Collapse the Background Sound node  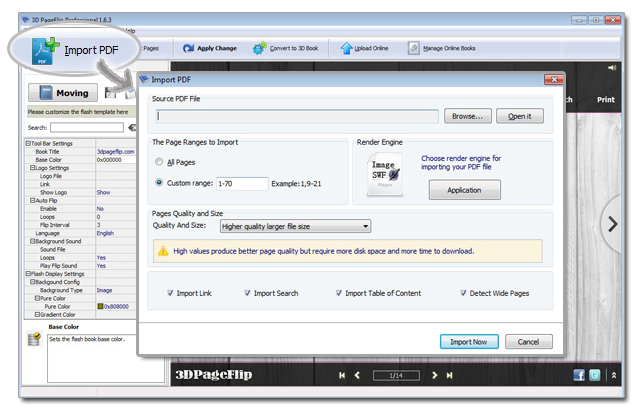pyautogui.click(x=32, y=241)
